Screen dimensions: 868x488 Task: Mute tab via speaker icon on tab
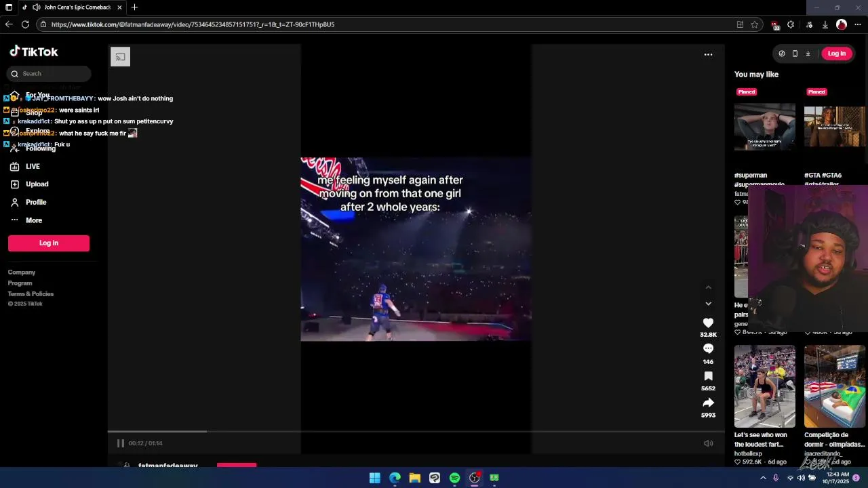pos(35,7)
